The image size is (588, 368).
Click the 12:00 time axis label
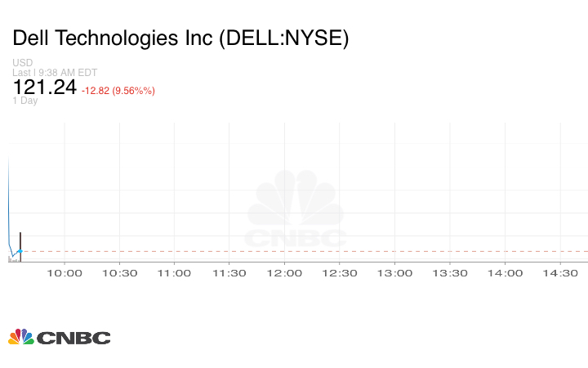284,273
